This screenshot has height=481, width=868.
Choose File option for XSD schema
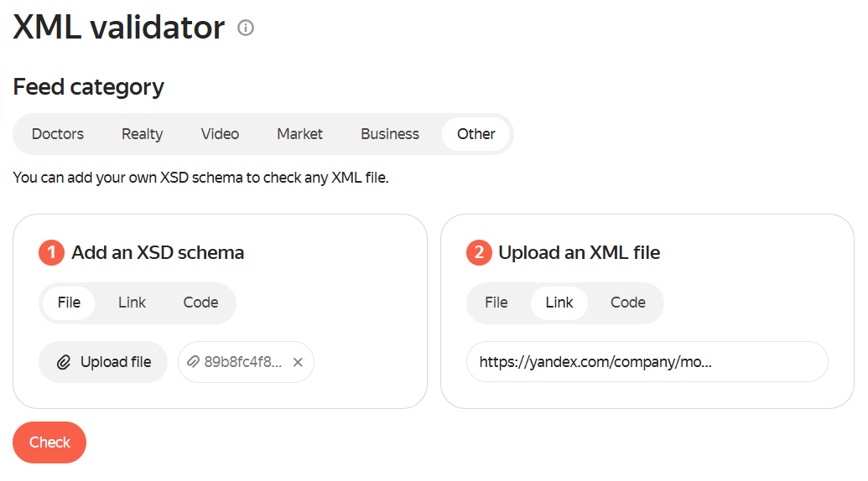(x=69, y=303)
